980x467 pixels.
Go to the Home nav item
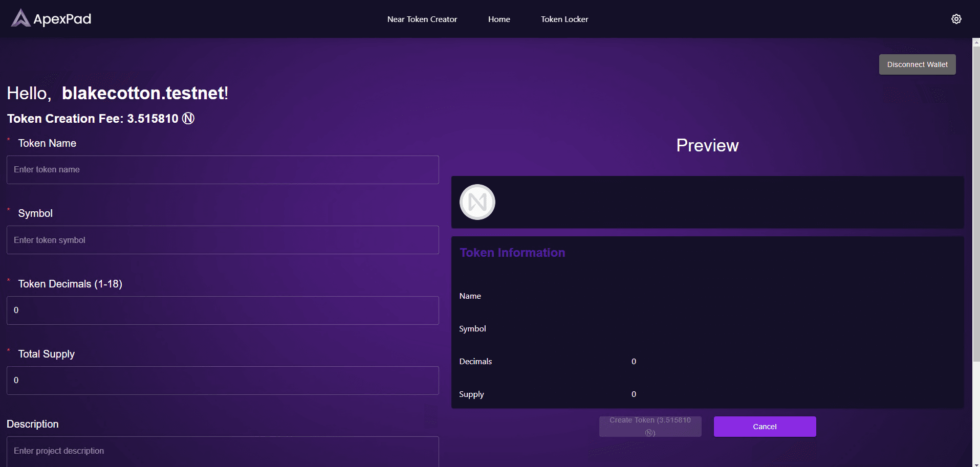click(498, 19)
